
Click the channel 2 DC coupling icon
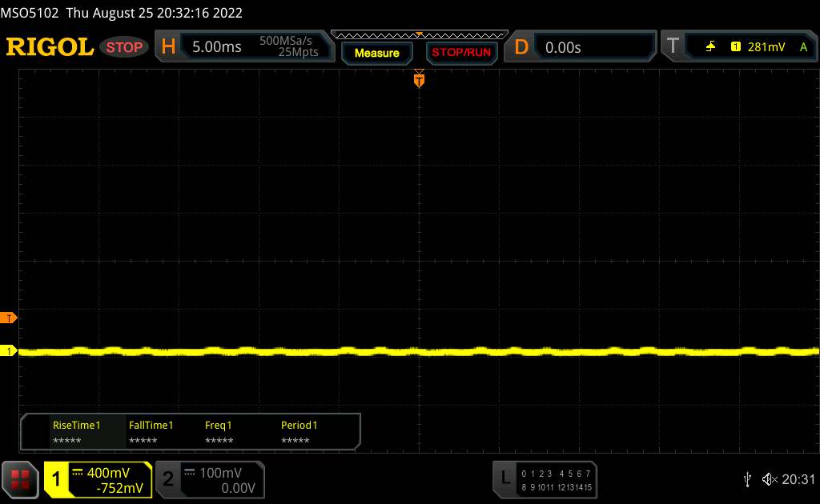pyautogui.click(x=189, y=473)
